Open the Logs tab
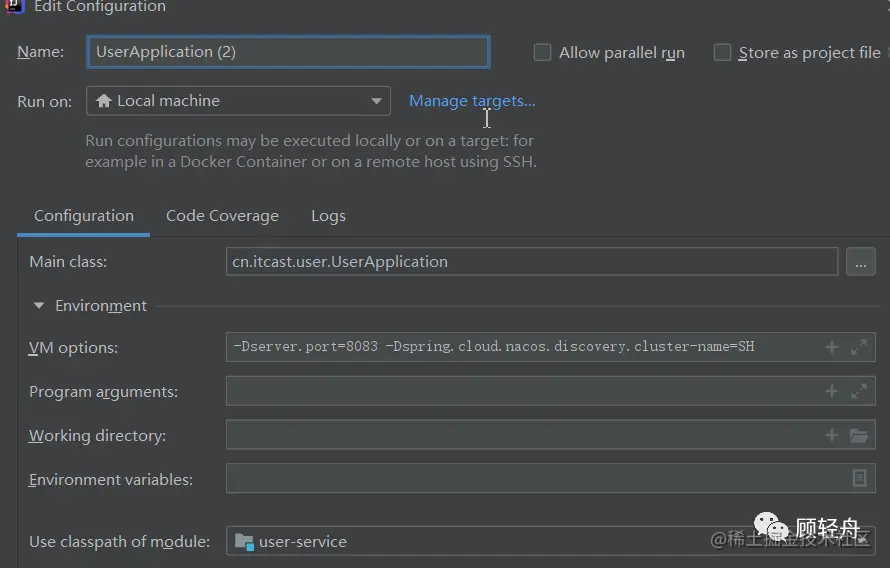 328,216
